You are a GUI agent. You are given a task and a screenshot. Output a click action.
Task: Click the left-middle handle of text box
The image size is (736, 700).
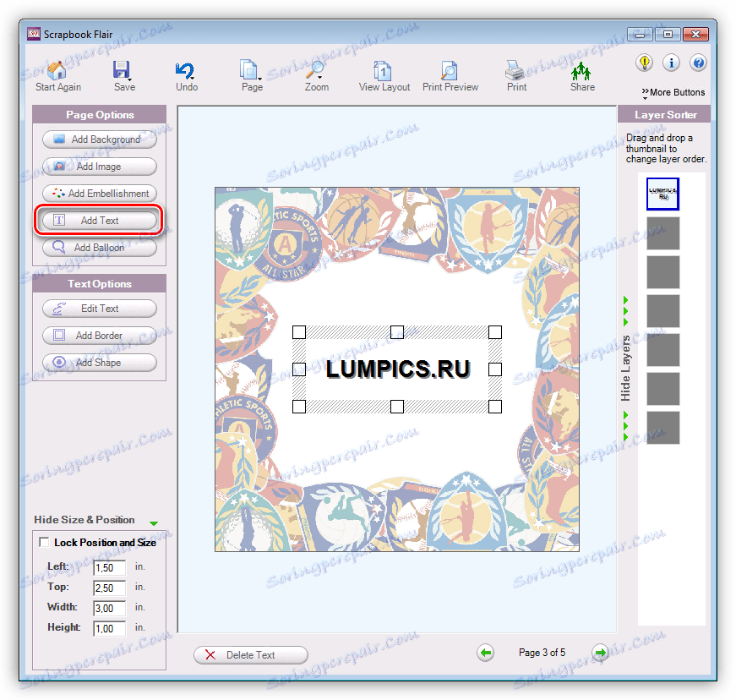click(299, 369)
